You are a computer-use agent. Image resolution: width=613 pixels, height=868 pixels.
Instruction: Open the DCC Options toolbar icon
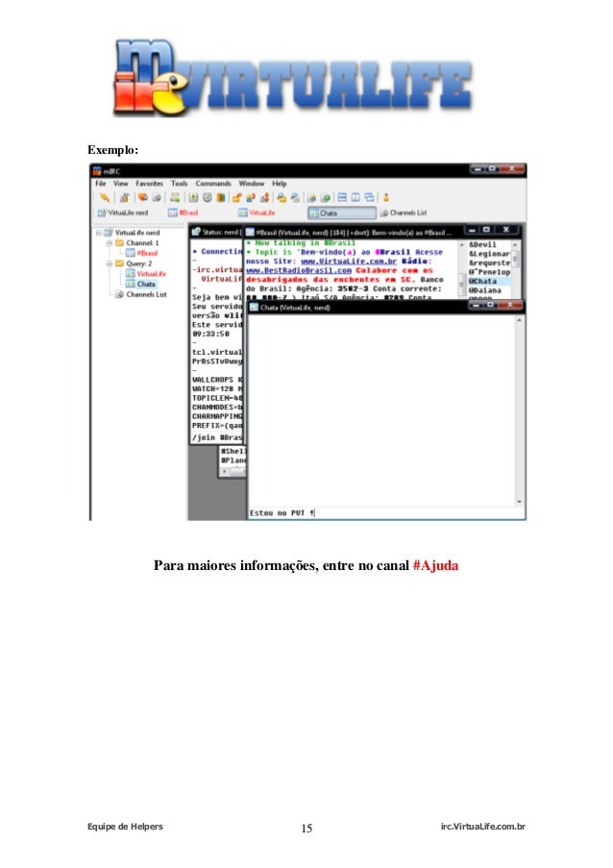click(264, 197)
